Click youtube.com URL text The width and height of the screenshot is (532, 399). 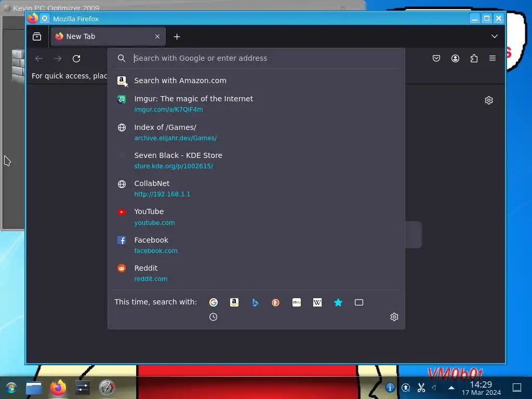click(x=154, y=222)
